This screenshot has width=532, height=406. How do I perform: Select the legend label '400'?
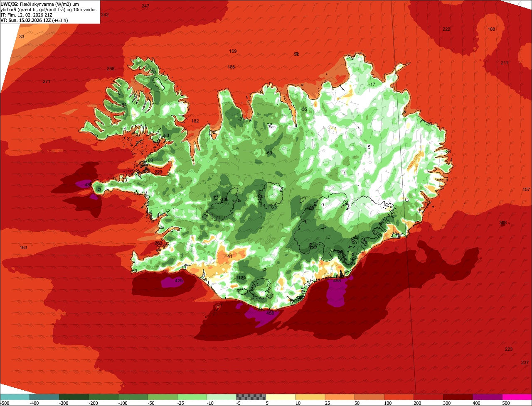coord(476,403)
